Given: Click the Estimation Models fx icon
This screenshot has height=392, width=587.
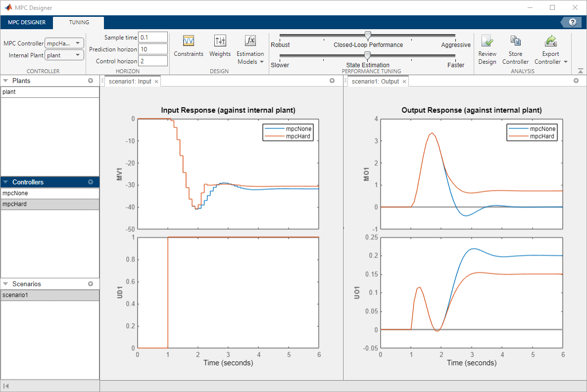Looking at the screenshot, I should (x=250, y=41).
